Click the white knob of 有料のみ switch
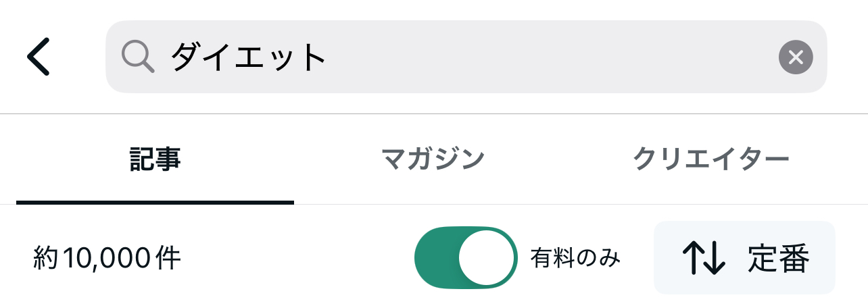868x308 pixels. click(487, 258)
